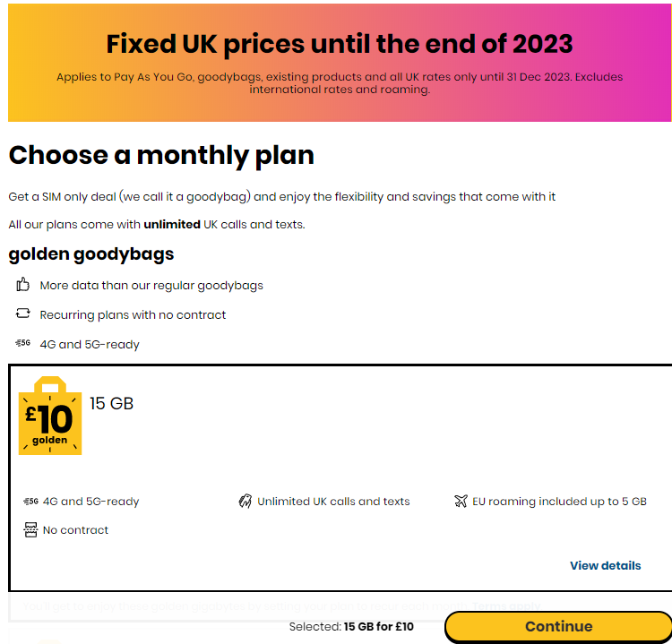Viewport: 672px width, 644px height.
Task: Click the Selected: 15 GB for £10 summary
Action: [x=352, y=627]
